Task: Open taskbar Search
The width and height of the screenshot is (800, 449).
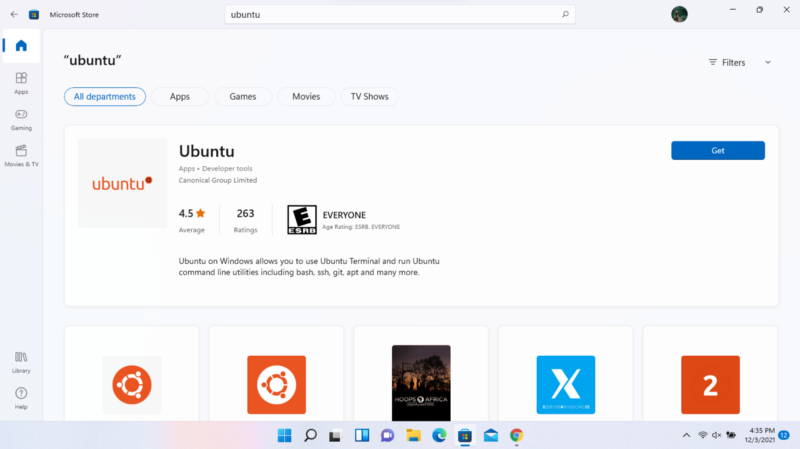Action: click(x=310, y=435)
